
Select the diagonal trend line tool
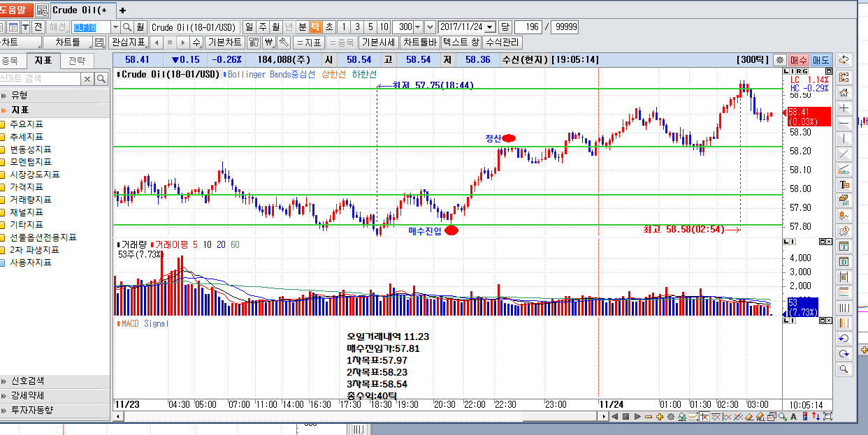[844, 154]
